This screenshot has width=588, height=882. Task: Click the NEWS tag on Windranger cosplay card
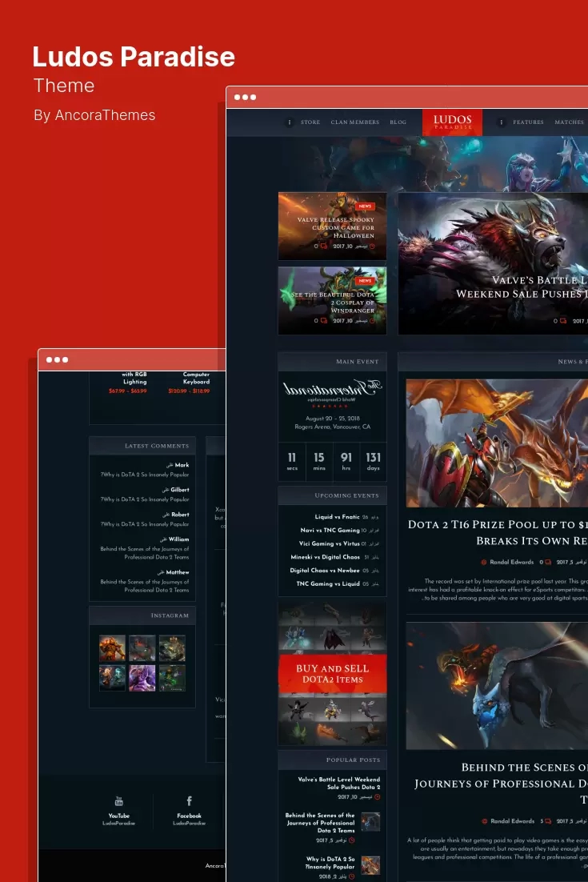[x=365, y=281]
